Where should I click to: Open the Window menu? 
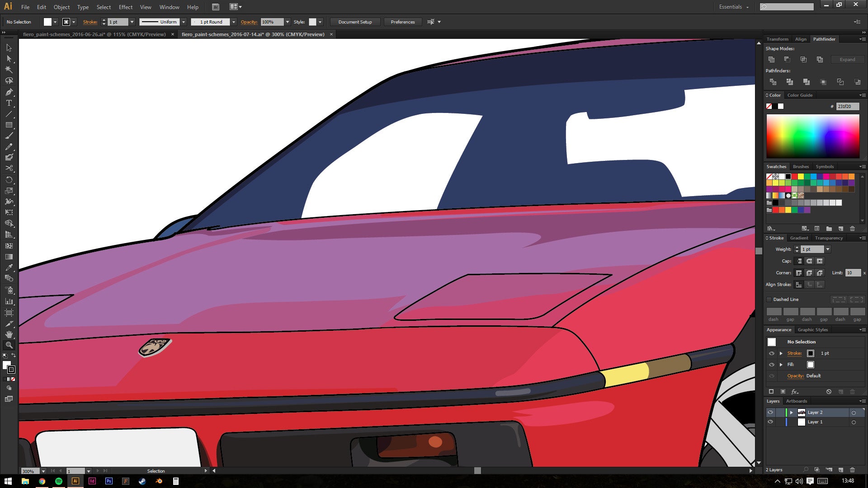[x=169, y=7]
